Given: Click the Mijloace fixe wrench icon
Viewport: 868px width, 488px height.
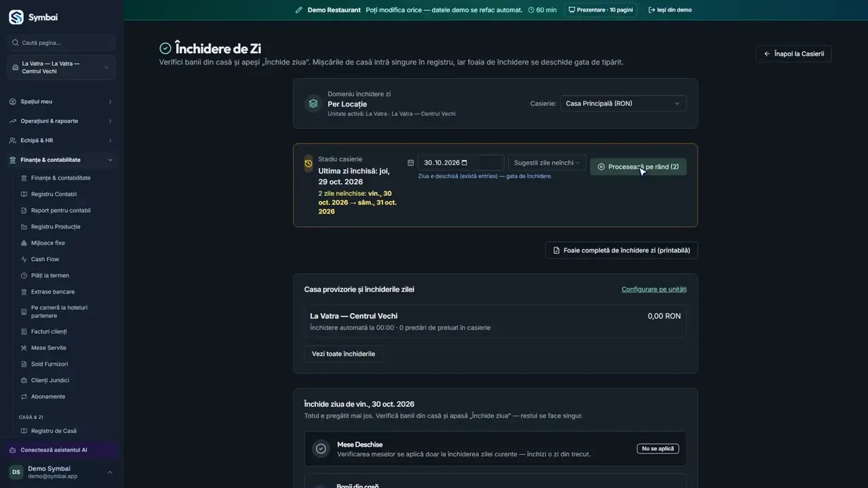Looking at the screenshot, I should click(x=24, y=243).
